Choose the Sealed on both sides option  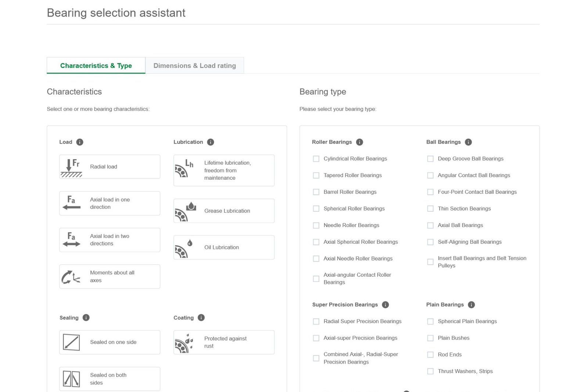[x=110, y=379]
